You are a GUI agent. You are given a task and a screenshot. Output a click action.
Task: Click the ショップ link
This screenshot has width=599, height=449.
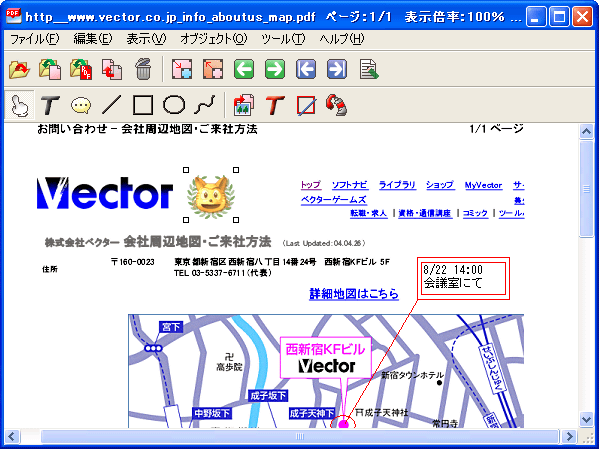[440, 185]
